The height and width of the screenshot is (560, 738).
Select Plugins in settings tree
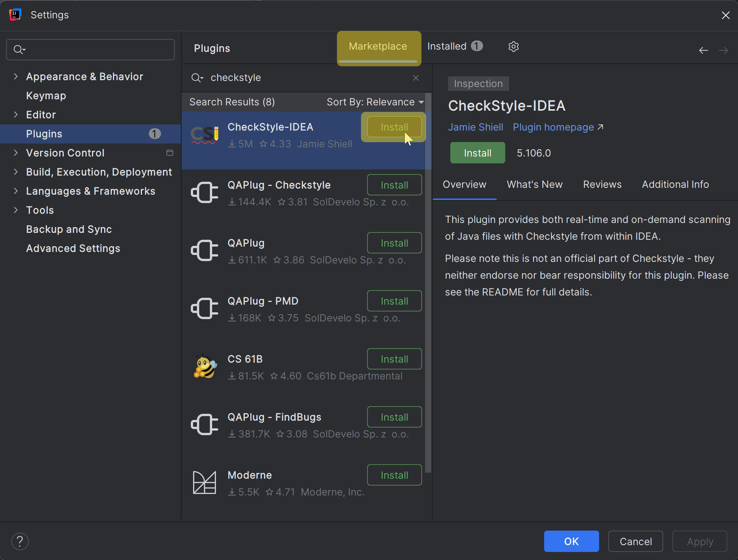click(90, 134)
